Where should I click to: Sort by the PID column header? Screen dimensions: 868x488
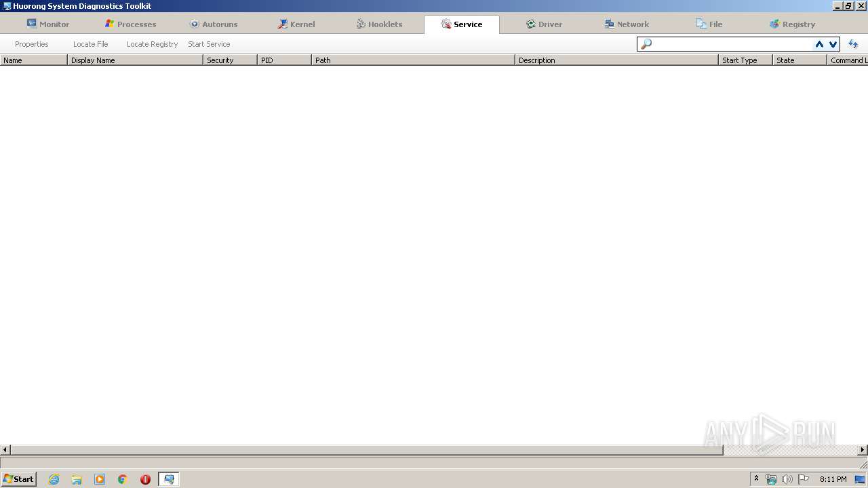284,60
